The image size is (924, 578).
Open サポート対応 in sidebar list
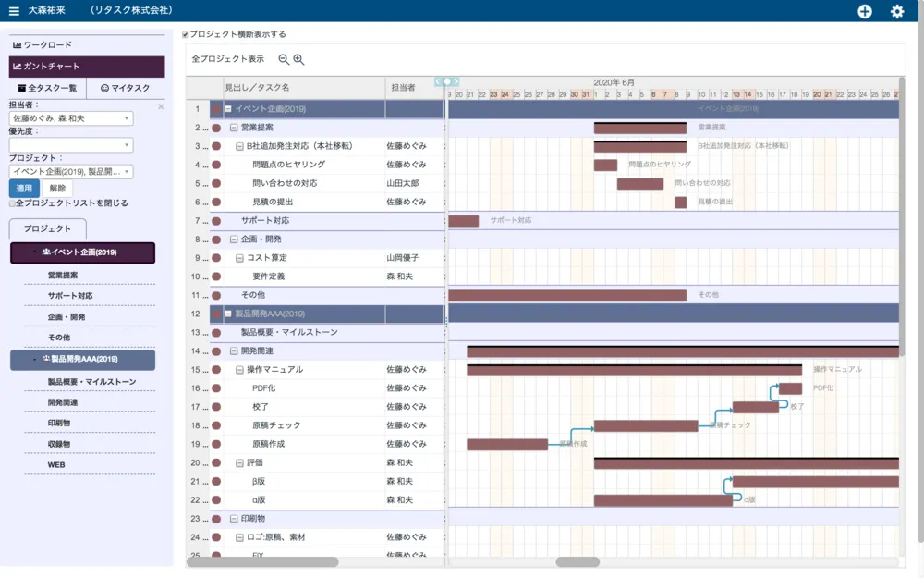click(70, 296)
